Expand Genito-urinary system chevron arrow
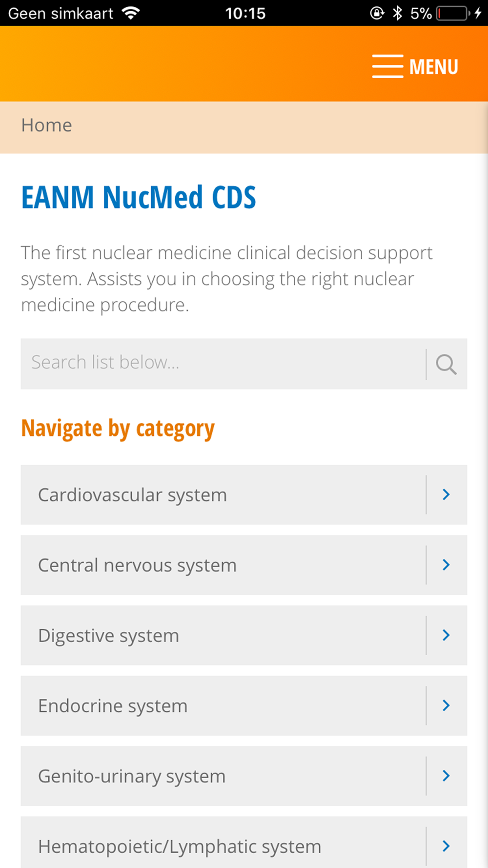Viewport: 488px width, 868px height. pyautogui.click(x=446, y=776)
